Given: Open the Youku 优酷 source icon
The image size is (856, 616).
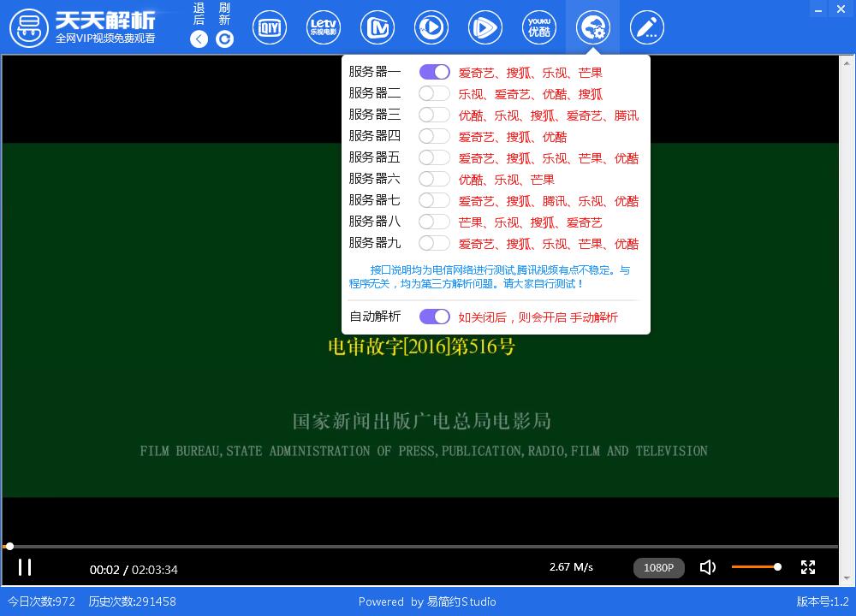Looking at the screenshot, I should (x=539, y=27).
